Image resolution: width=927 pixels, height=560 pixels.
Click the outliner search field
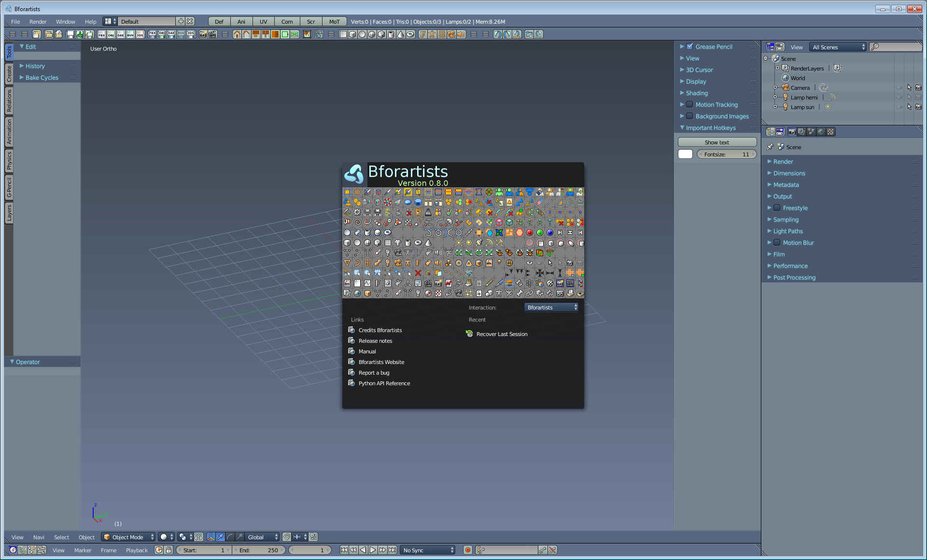tap(896, 47)
